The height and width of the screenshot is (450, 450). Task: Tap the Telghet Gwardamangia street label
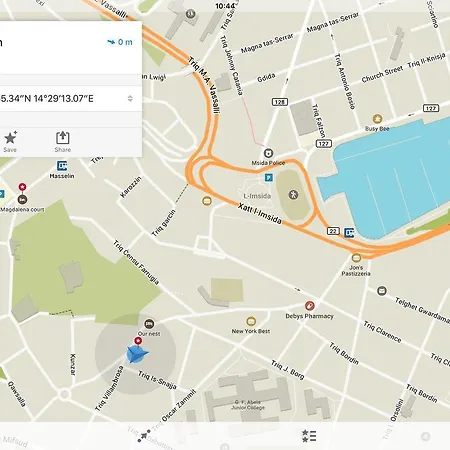422,310
